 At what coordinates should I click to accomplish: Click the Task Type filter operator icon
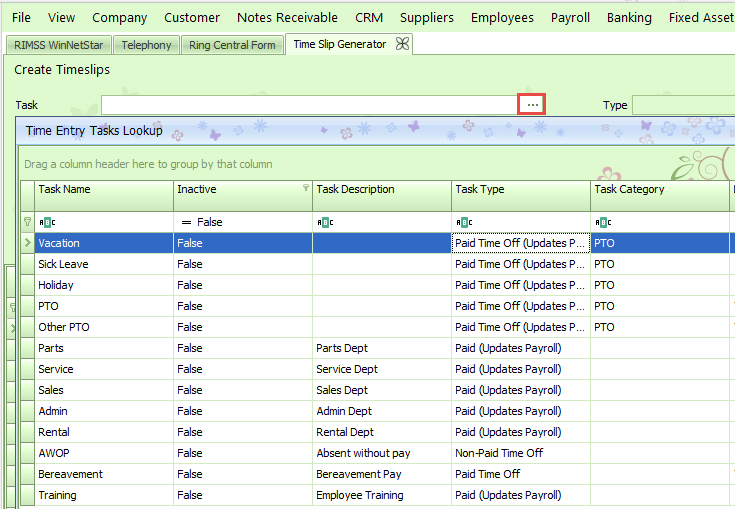[463, 222]
